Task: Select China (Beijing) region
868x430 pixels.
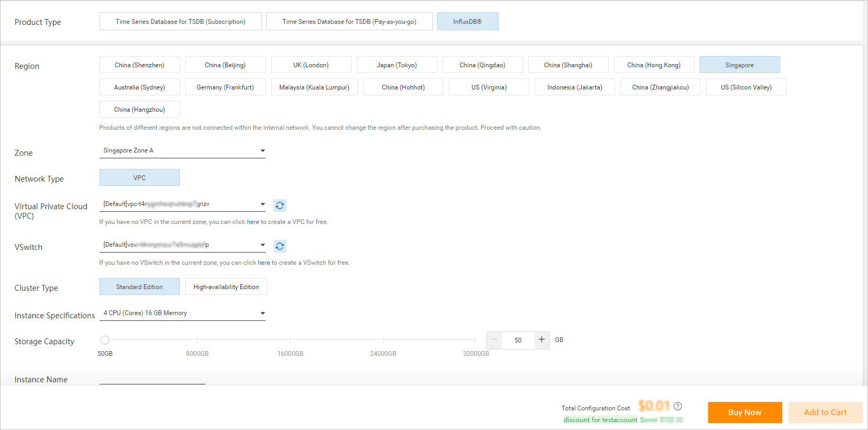Action: (225, 65)
